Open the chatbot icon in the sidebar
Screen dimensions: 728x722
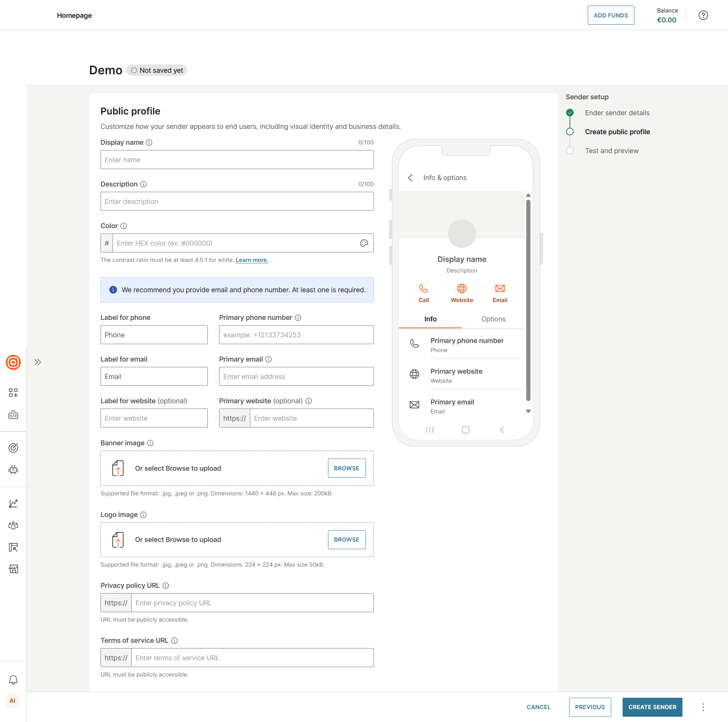pos(13,470)
